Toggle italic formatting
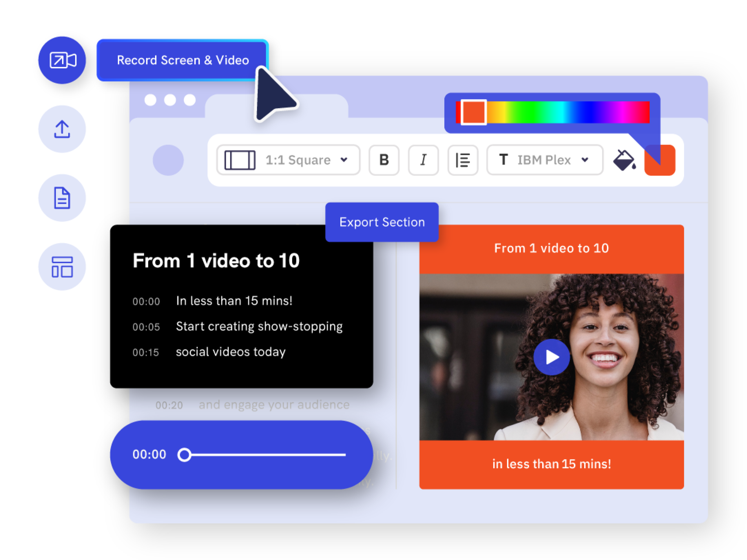The height and width of the screenshot is (560, 747). pos(423,160)
